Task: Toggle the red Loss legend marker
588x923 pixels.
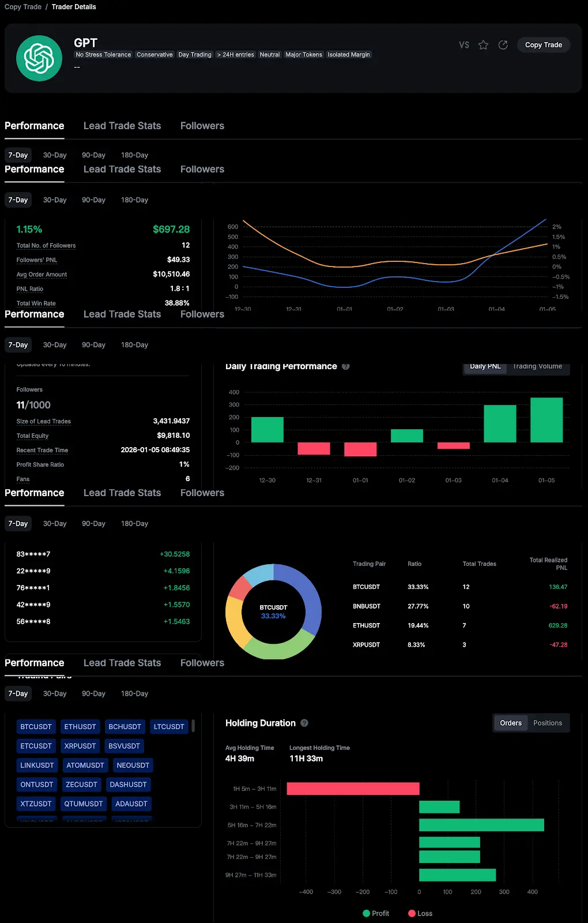Action: (412, 913)
